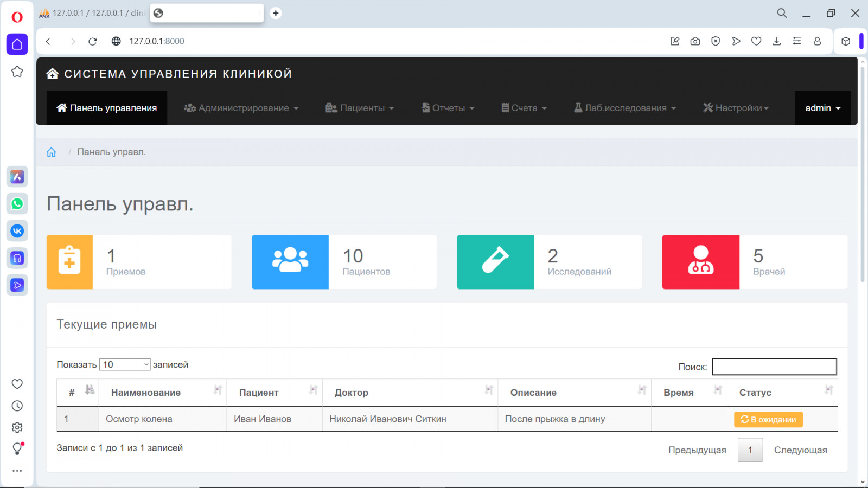Screen dimensions: 868x488
Task: Reload the current page
Action: click(x=93, y=41)
